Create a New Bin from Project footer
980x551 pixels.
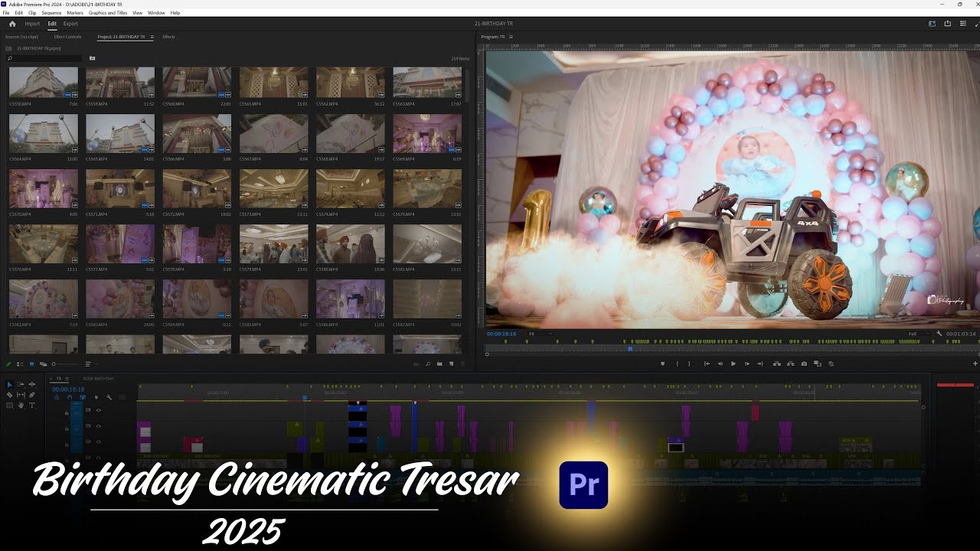tap(439, 364)
